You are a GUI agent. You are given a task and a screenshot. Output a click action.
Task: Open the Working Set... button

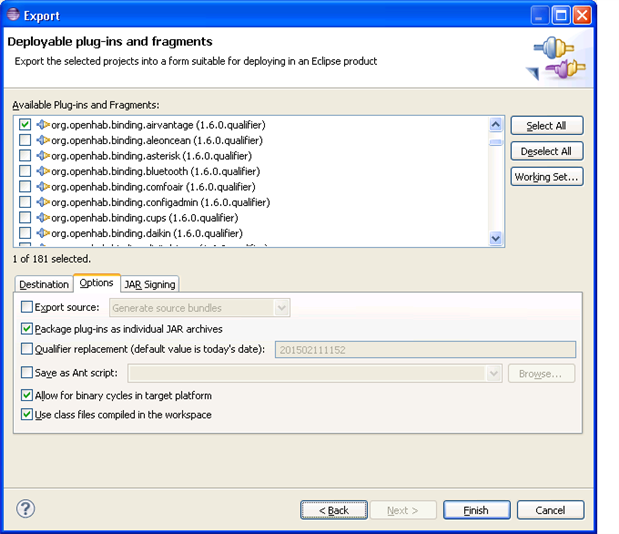547,177
